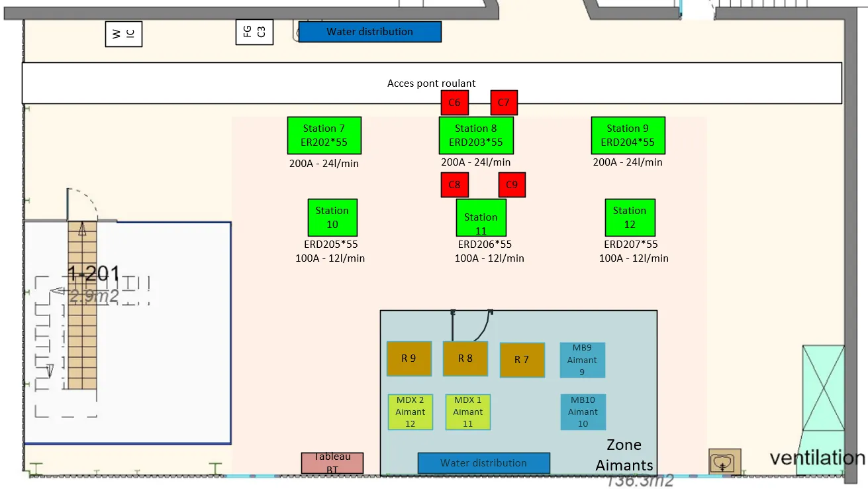The height and width of the screenshot is (489, 868).
Task: Click 100A - 12l/min under ERD206*55
Action: (x=489, y=258)
